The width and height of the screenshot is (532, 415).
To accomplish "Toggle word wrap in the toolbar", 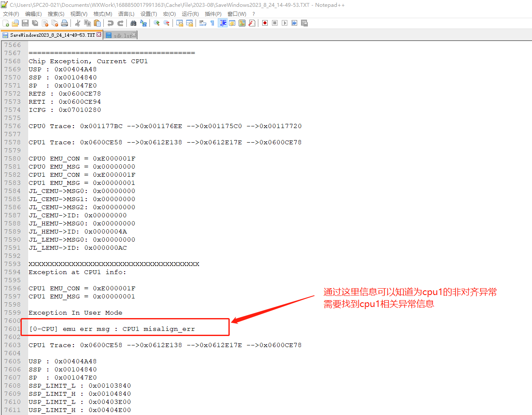I will coord(203,23).
